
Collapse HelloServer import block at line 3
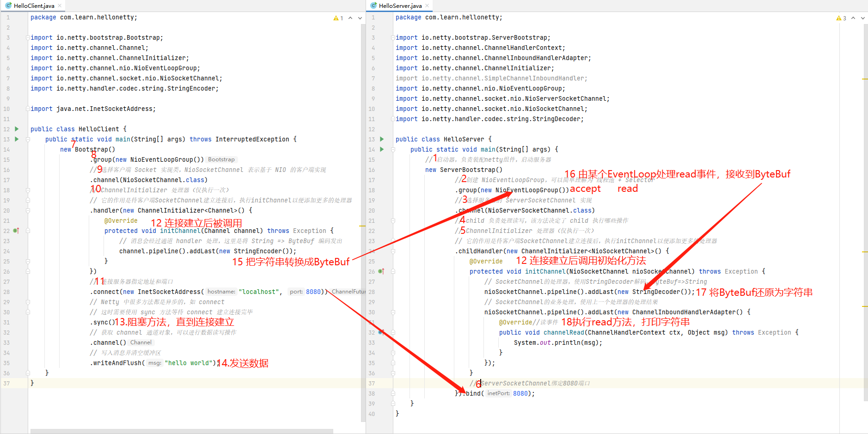tap(393, 37)
